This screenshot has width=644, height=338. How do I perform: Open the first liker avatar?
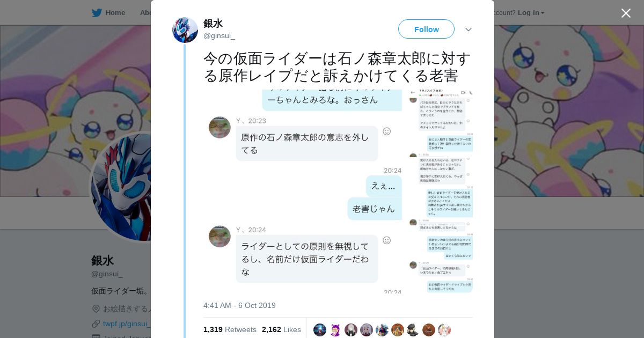pyautogui.click(x=320, y=330)
